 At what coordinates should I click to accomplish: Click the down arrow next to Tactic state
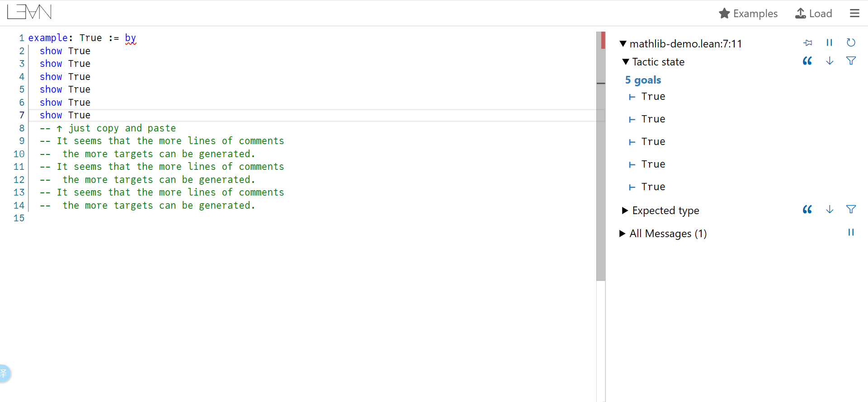coord(830,61)
